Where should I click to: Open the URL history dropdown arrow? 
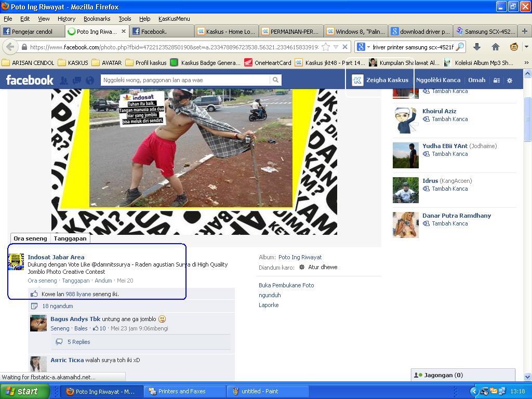click(x=336, y=47)
